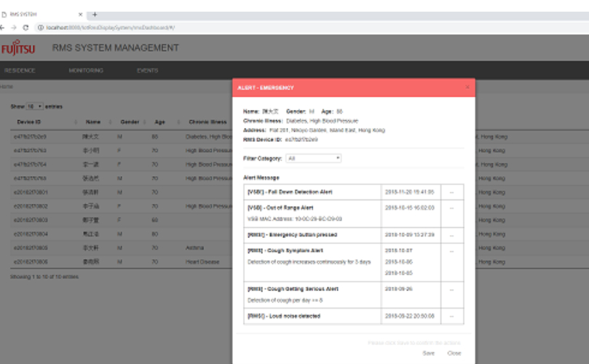Click the Fujitsu logo
The width and height of the screenshot is (589, 364).
click(x=17, y=49)
